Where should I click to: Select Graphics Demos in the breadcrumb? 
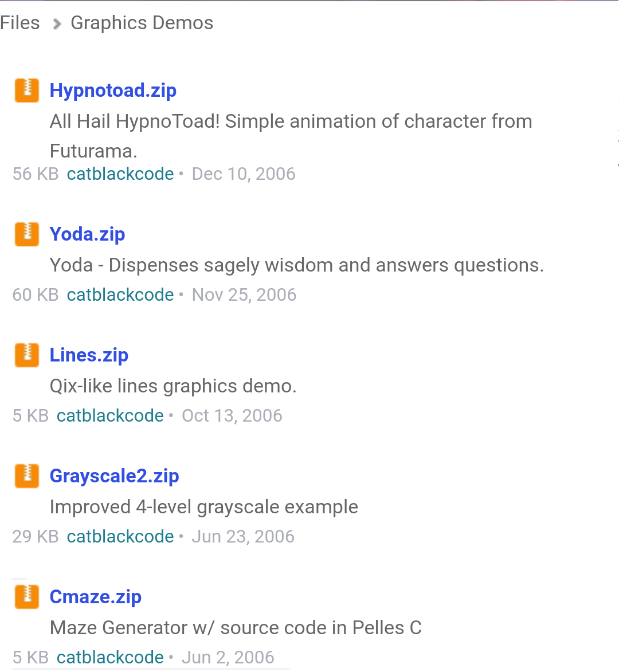[x=142, y=23]
